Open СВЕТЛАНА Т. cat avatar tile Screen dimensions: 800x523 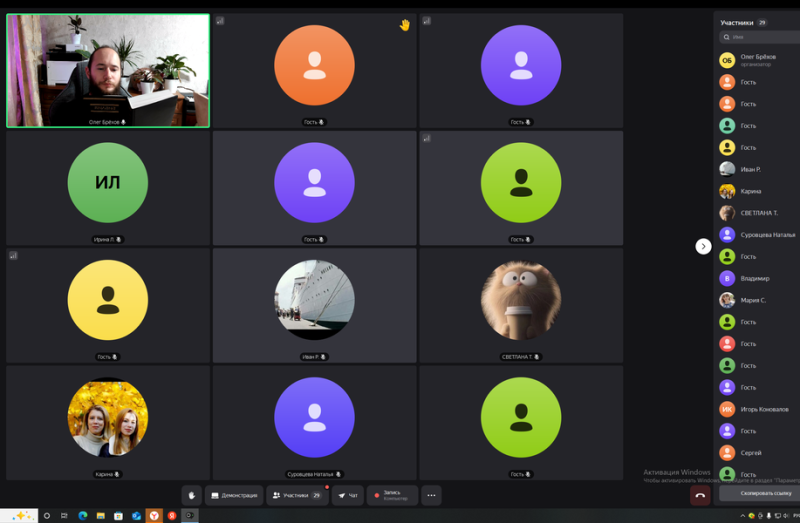(520, 300)
